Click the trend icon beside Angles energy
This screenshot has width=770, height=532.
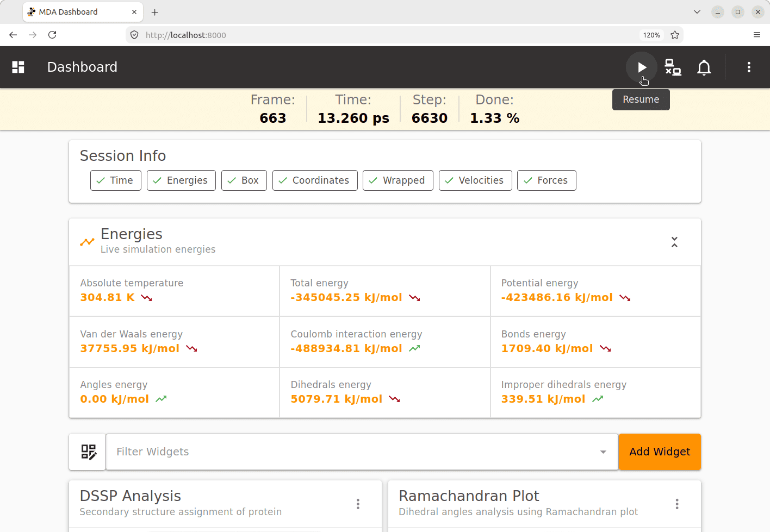click(161, 399)
